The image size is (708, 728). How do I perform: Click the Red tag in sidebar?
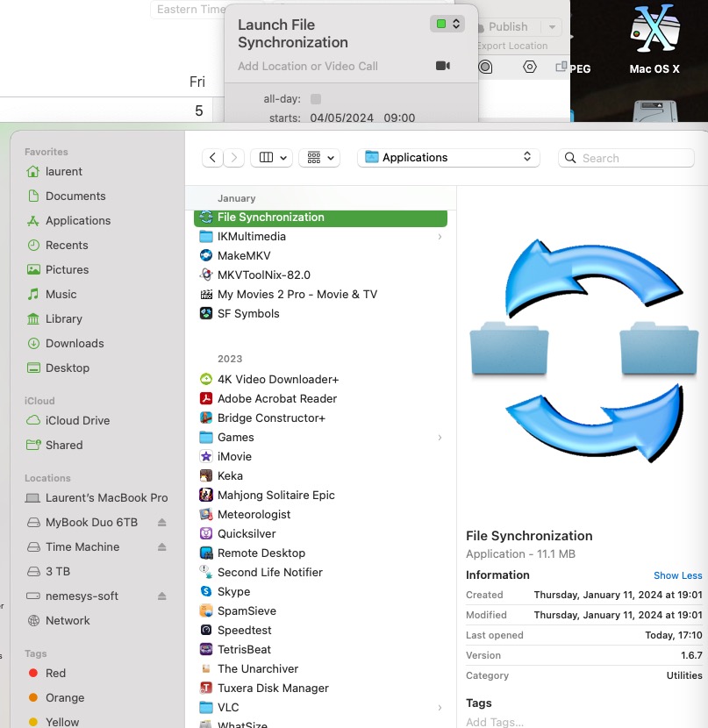coord(55,674)
